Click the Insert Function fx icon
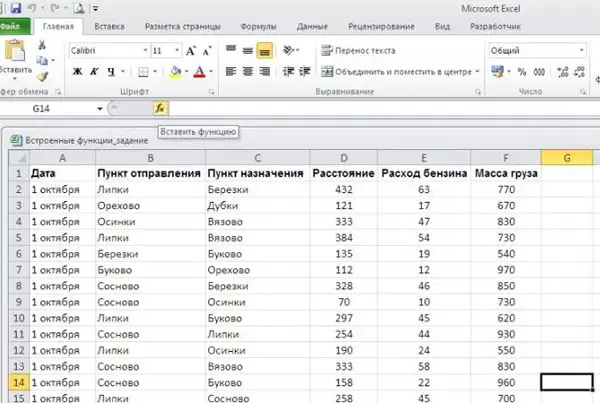This screenshot has width=600, height=403. point(160,109)
